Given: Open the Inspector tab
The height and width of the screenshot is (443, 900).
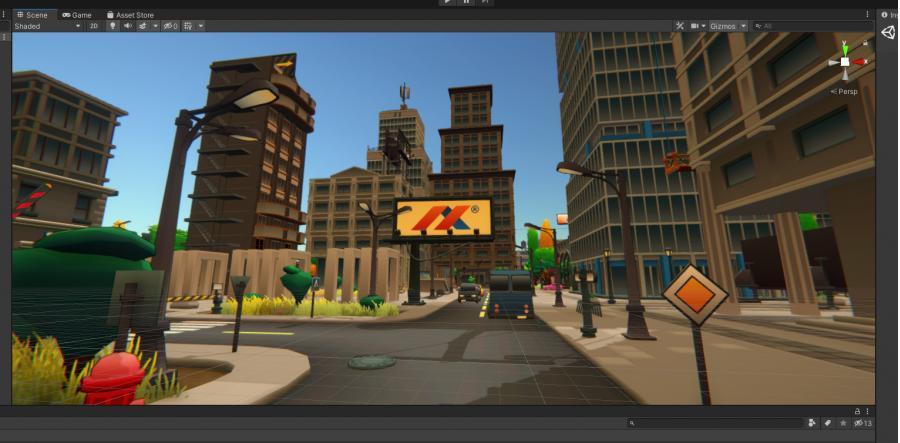Looking at the screenshot, I should (889, 15).
